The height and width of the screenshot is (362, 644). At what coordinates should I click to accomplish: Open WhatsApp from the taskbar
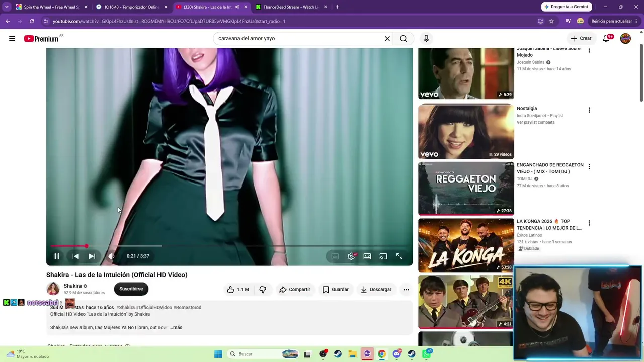427,354
